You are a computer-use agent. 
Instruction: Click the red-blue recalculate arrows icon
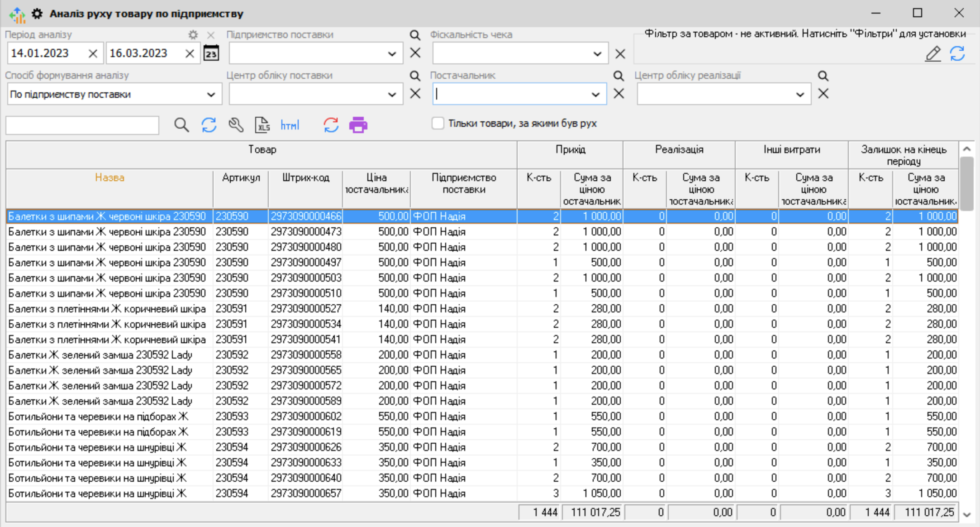(x=331, y=125)
